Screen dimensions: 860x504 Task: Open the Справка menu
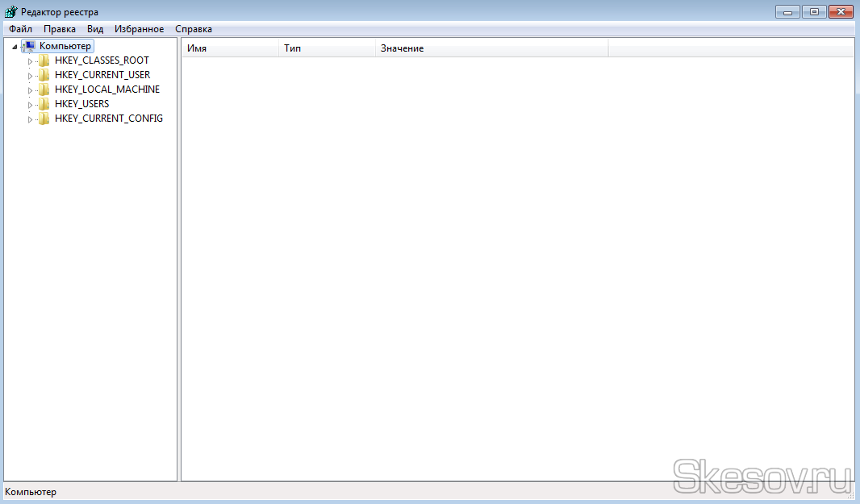click(x=193, y=29)
